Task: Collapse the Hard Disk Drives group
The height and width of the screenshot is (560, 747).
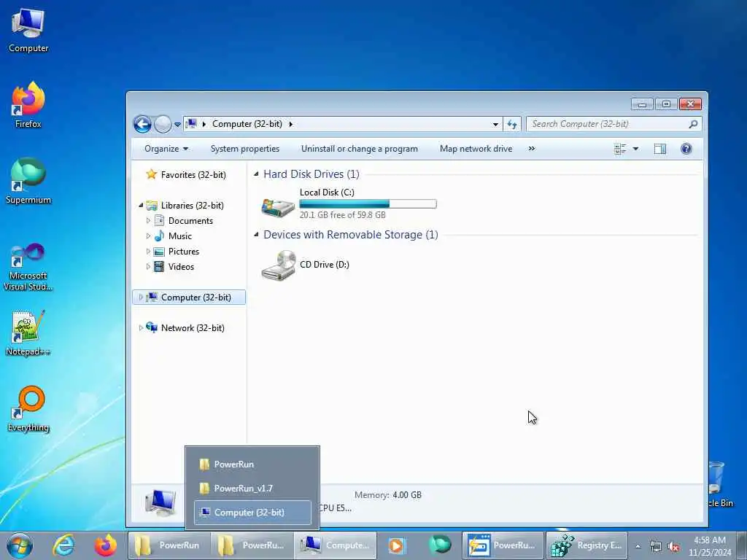Action: pyautogui.click(x=256, y=174)
